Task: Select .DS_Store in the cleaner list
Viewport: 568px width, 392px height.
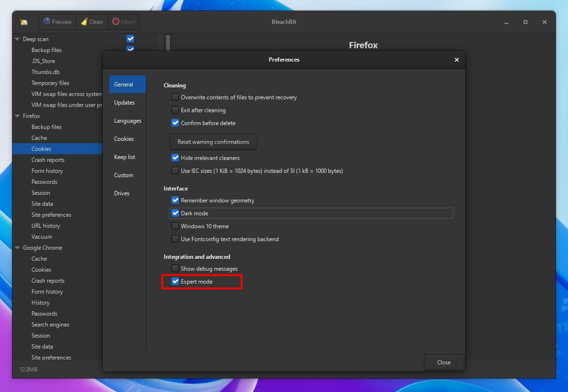Action: 43,61
